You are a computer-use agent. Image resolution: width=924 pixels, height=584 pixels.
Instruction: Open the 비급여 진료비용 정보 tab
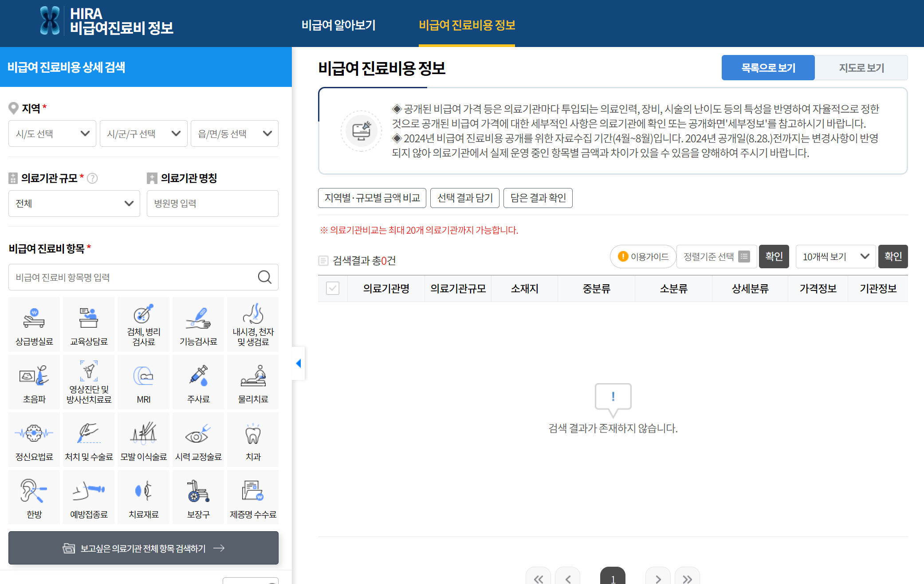467,25
